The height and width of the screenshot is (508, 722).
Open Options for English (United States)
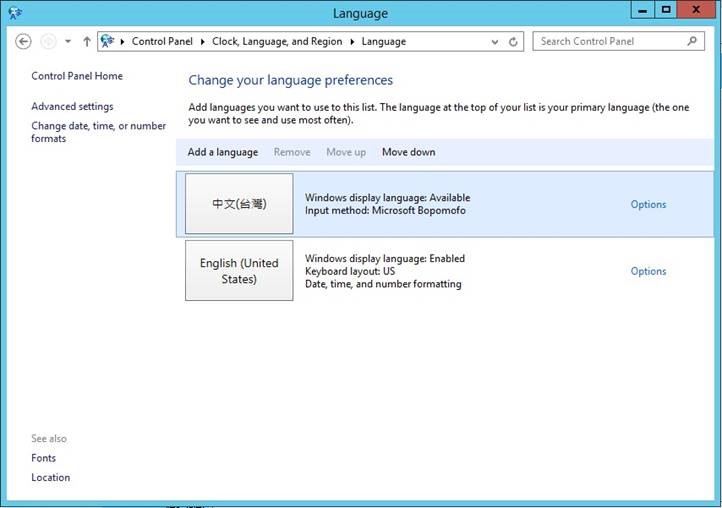click(x=648, y=271)
